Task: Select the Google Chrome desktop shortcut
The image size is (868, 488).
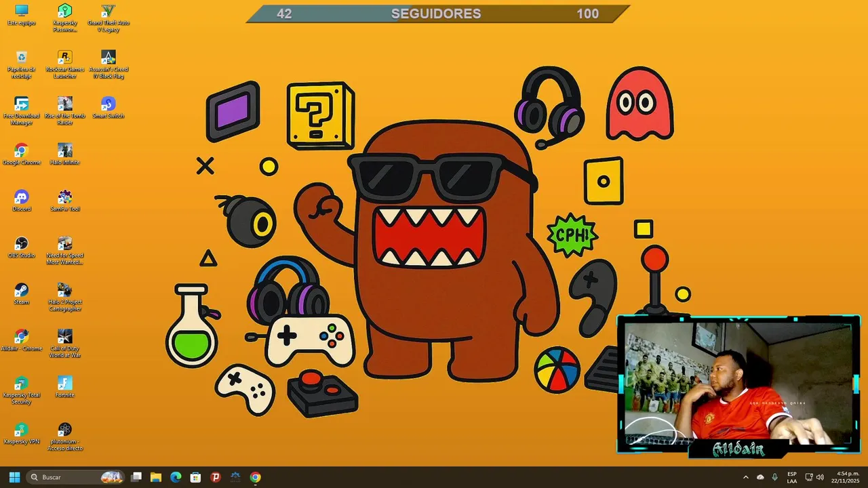Action: tap(22, 155)
